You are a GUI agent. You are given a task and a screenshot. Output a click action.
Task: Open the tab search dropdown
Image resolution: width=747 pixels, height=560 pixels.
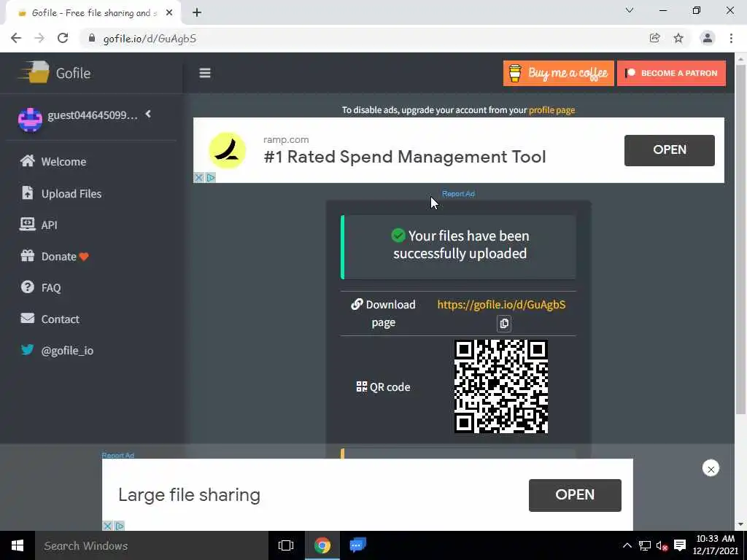[630, 10]
